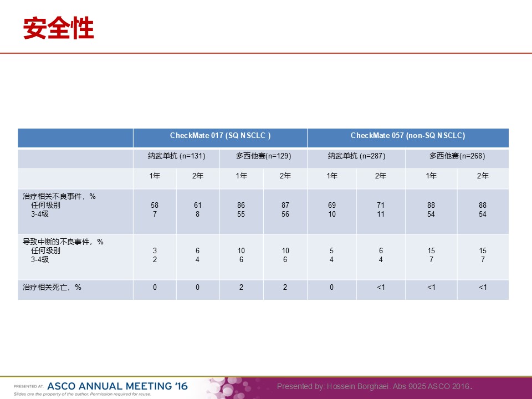Select the table value 71
Screen dimensions: 532x399
pyautogui.click(x=381, y=205)
